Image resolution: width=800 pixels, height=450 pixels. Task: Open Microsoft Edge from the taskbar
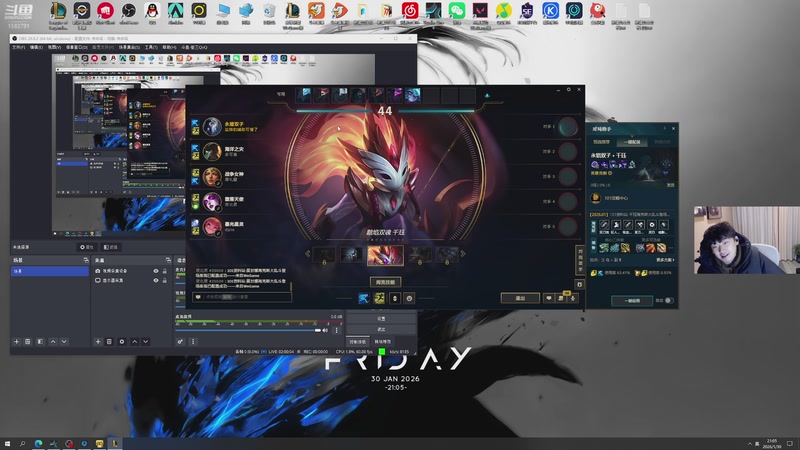[38, 444]
